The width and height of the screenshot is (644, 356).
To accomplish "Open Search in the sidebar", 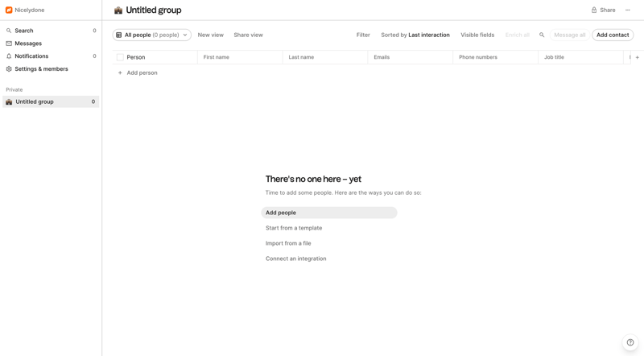I will coord(51,31).
